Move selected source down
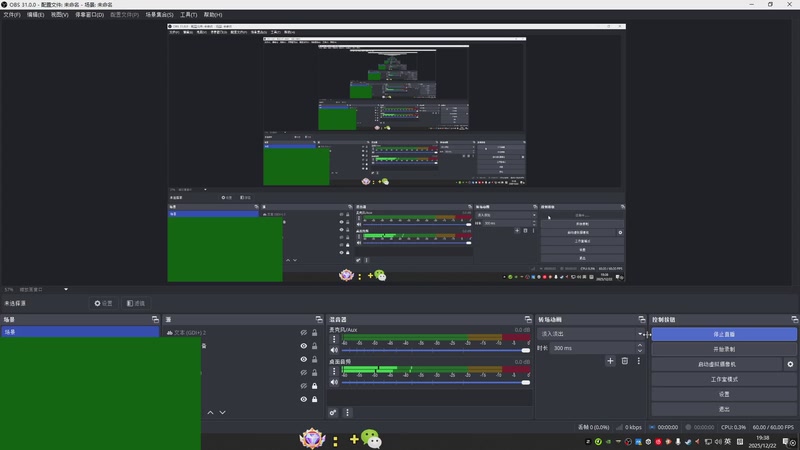Image resolution: width=800 pixels, height=450 pixels. coord(222,412)
